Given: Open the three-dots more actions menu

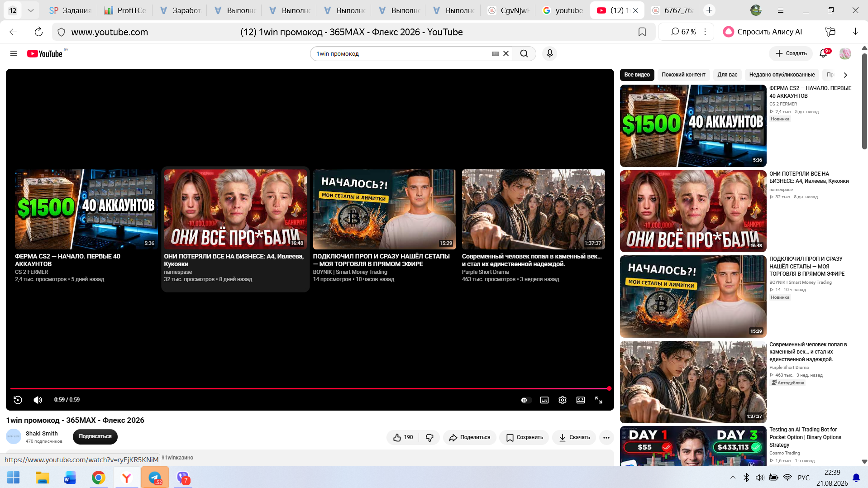Looking at the screenshot, I should click(606, 437).
